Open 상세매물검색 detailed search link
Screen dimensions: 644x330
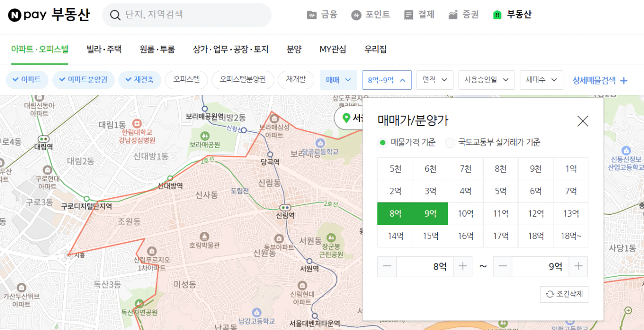600,80
